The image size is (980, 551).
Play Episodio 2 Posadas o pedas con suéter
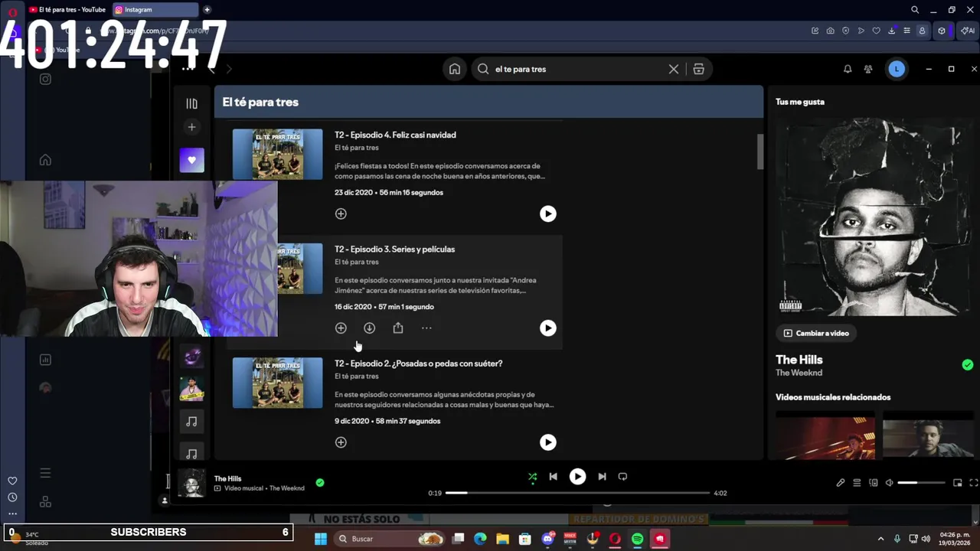[x=547, y=442]
